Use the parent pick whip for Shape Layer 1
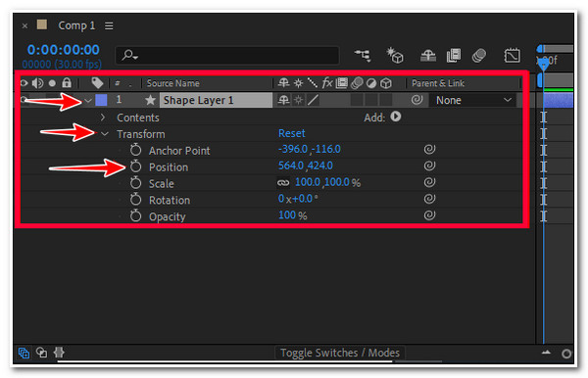Viewport: 588px width, 378px height. pyautogui.click(x=416, y=100)
